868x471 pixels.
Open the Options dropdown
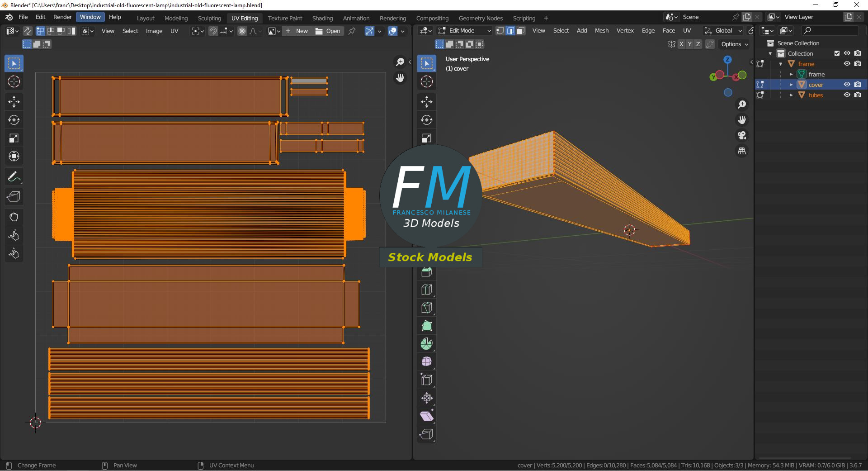pyautogui.click(x=735, y=44)
